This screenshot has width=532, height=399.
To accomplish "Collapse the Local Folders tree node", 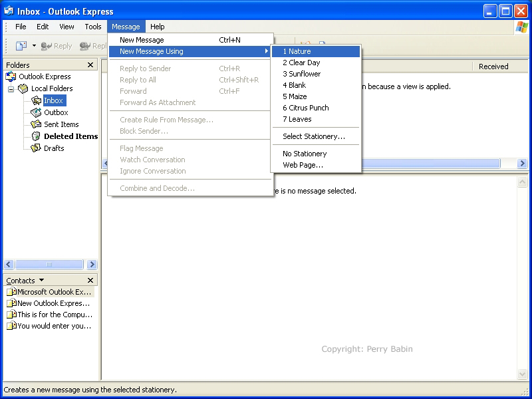I will 11,88.
